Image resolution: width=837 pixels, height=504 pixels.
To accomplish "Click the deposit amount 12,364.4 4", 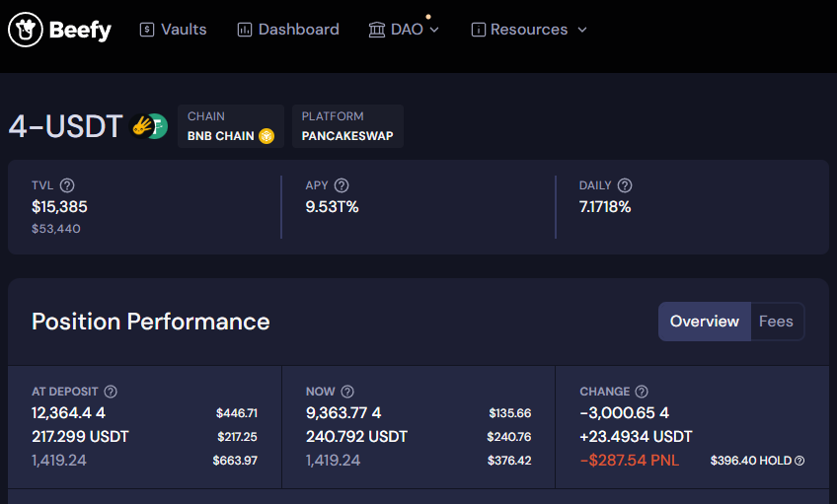I will coord(68,413).
